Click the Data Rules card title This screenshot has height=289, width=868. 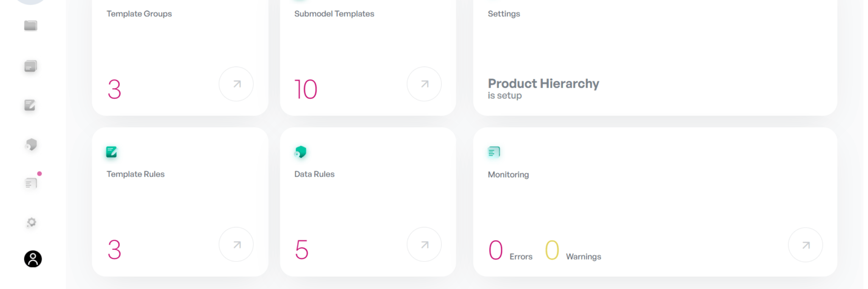pyautogui.click(x=314, y=174)
